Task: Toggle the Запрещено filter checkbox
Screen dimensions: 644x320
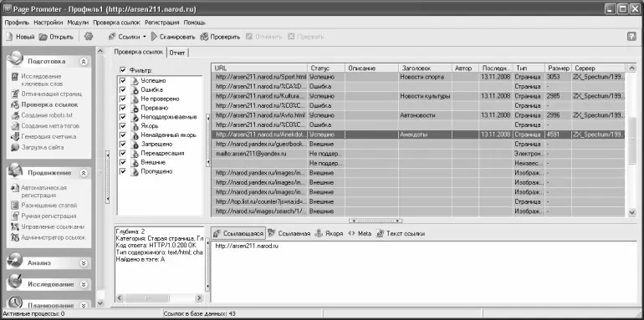Action: click(x=122, y=144)
